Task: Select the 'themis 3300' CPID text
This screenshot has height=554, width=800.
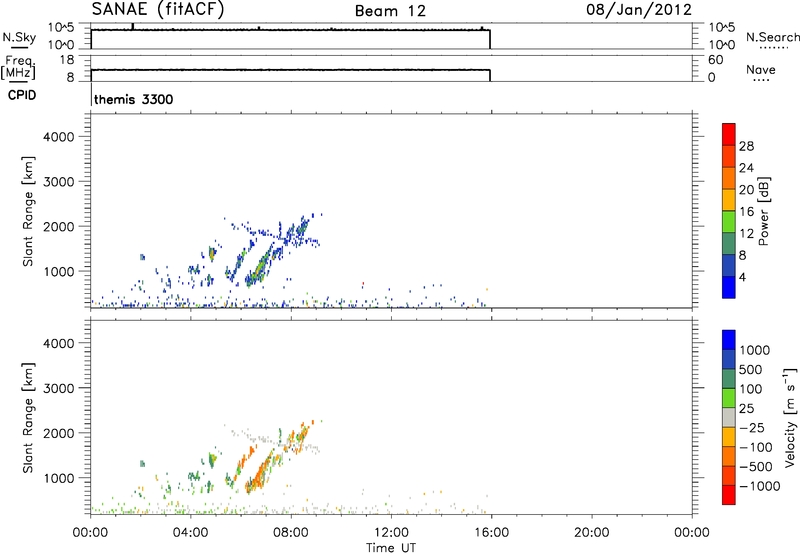Action: click(134, 99)
